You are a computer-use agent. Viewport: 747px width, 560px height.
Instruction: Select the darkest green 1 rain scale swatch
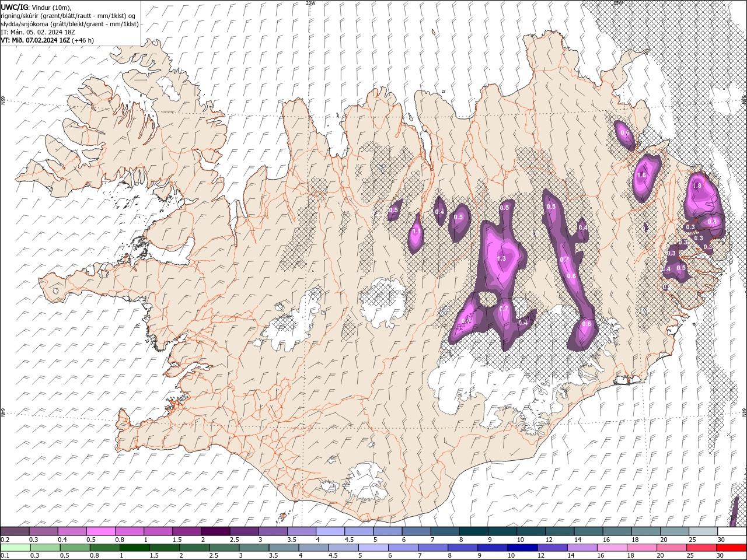tap(134, 548)
